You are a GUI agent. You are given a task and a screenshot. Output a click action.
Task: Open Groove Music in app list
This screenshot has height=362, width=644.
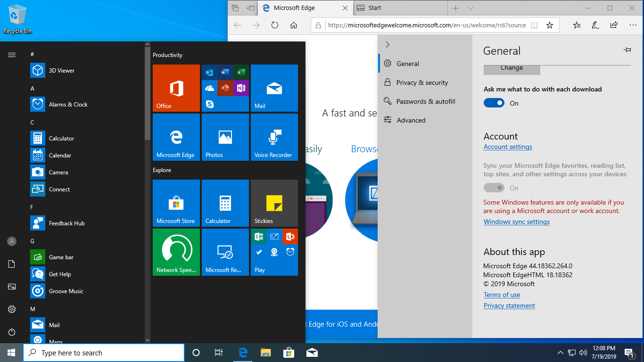point(86,291)
